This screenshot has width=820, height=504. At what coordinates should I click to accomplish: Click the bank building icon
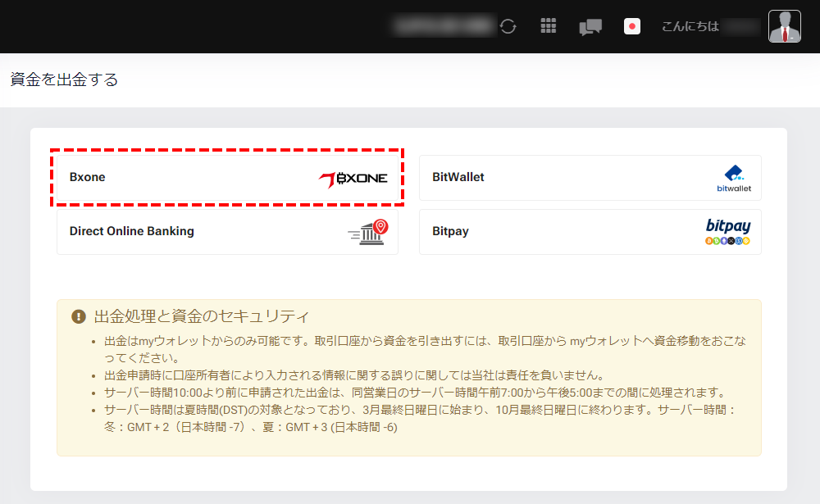[x=368, y=232]
